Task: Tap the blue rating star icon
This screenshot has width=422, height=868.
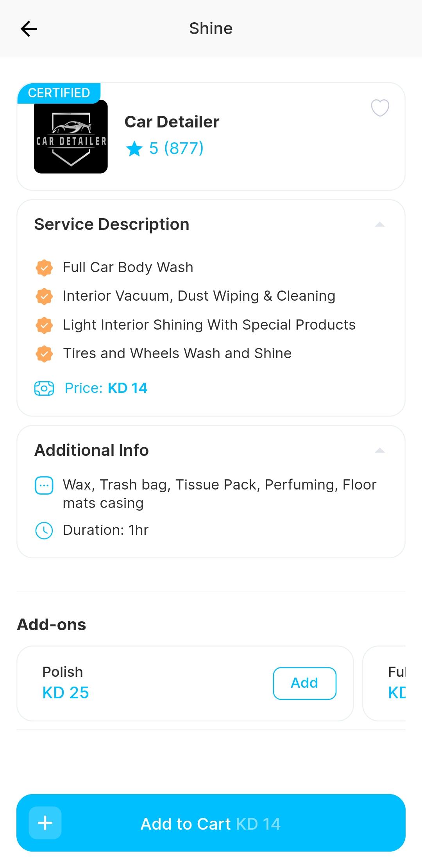Action: coord(134,149)
